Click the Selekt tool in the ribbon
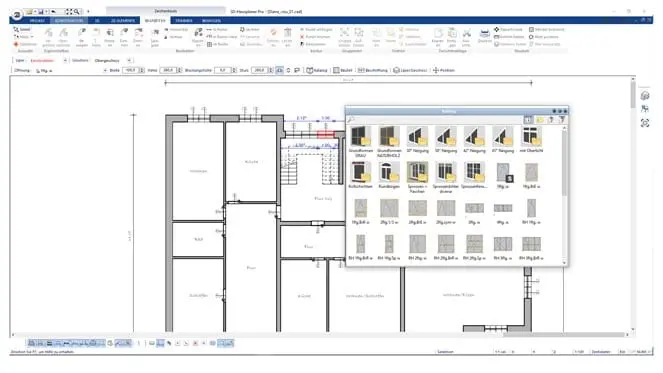Screen dimensions: 663x373 22,29
